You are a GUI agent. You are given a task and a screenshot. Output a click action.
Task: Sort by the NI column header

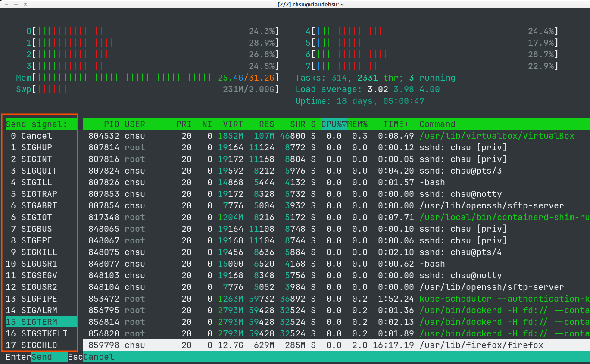[207, 124]
